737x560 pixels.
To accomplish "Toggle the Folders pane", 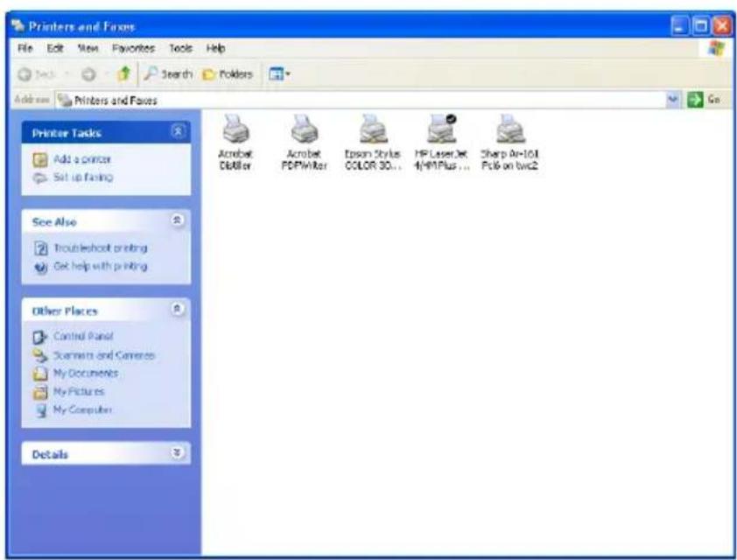I will (x=228, y=74).
